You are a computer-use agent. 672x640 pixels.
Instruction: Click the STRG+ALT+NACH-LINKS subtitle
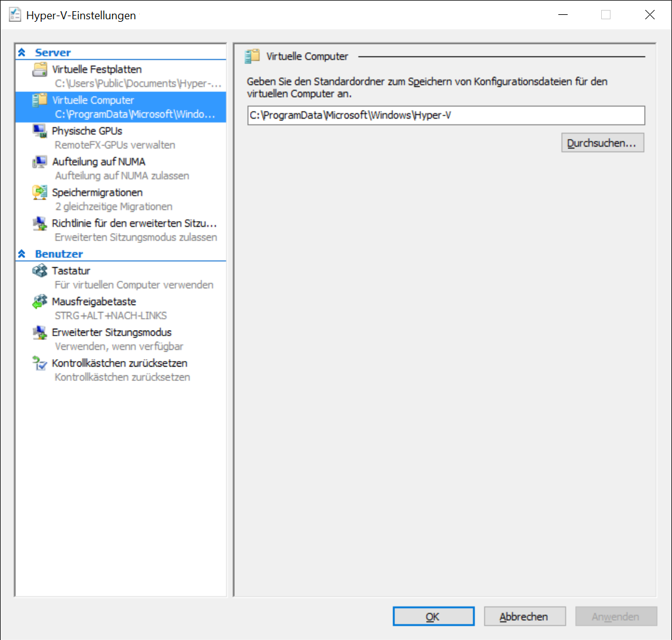111,316
